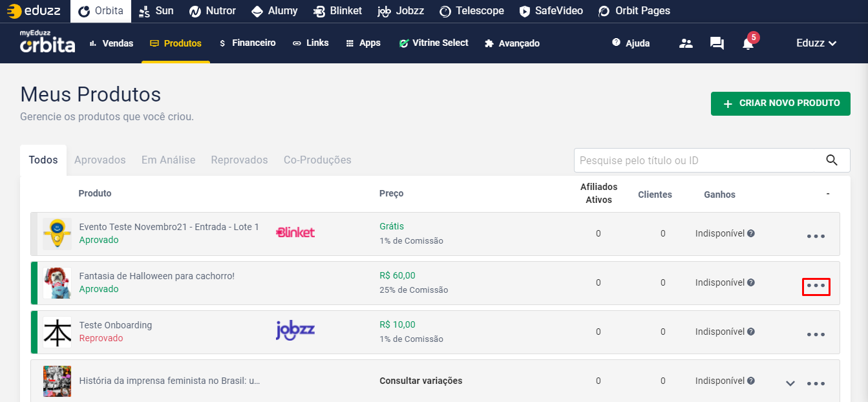
Task: Switch to the Co-Produções tab
Action: [x=317, y=160]
